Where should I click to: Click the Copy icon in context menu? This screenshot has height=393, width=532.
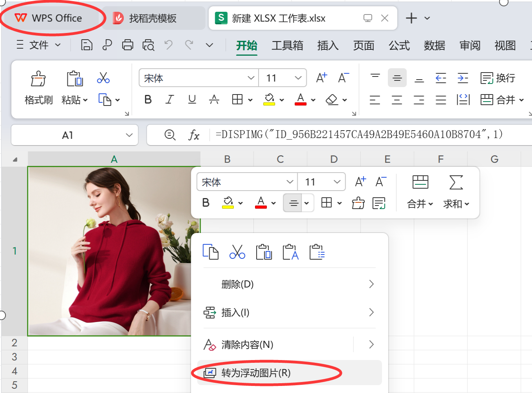(x=210, y=252)
